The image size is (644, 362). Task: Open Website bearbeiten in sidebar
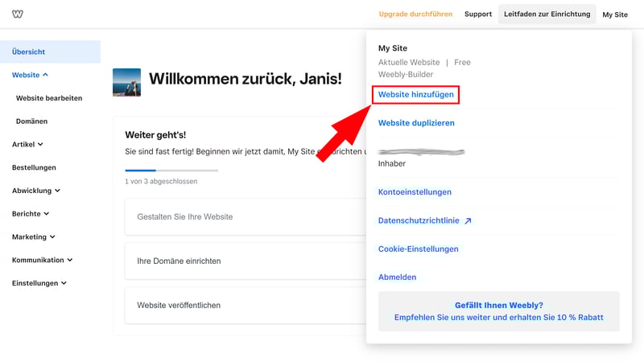49,98
